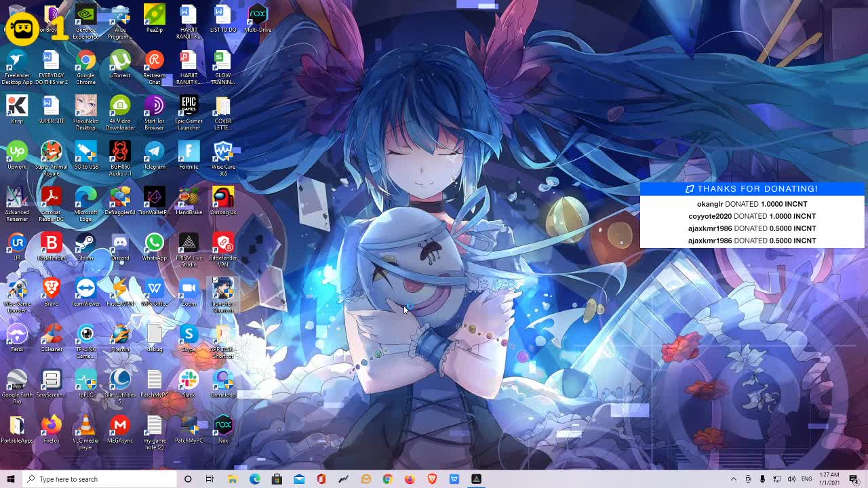Image resolution: width=868 pixels, height=488 pixels.
Task: Open the Slack desktop shortcut
Action: 189,383
